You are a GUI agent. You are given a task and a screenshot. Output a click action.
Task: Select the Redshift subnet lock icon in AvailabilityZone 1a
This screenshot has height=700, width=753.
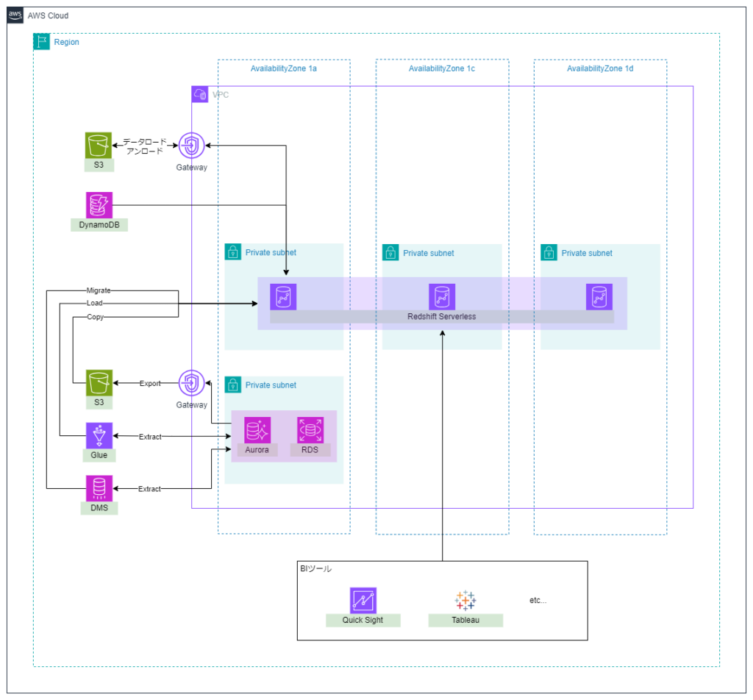(233, 252)
